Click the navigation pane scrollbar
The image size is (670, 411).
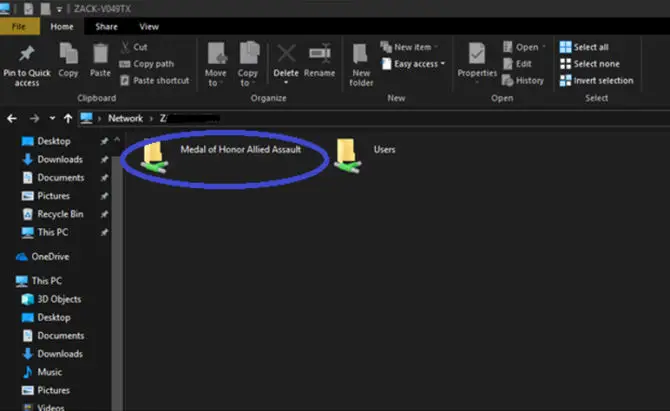tap(117, 282)
